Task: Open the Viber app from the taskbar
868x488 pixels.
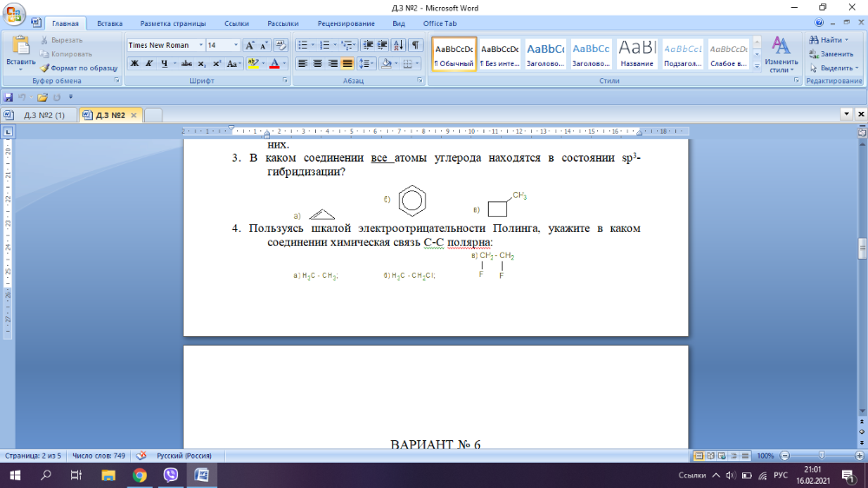Action: (x=170, y=475)
